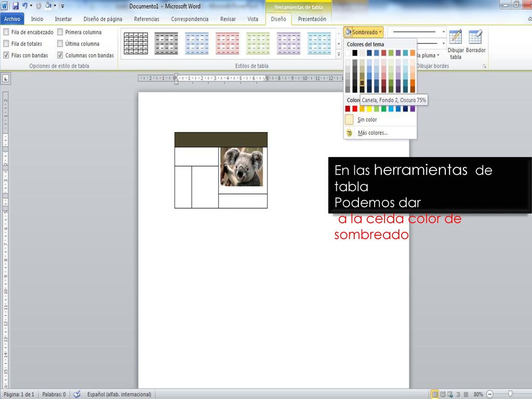This screenshot has height=399, width=532.
Task: Switch to Web Layout view icon
Action: click(450, 394)
